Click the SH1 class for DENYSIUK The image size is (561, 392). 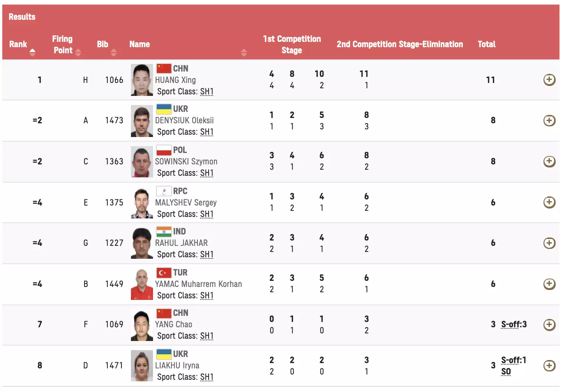207,132
